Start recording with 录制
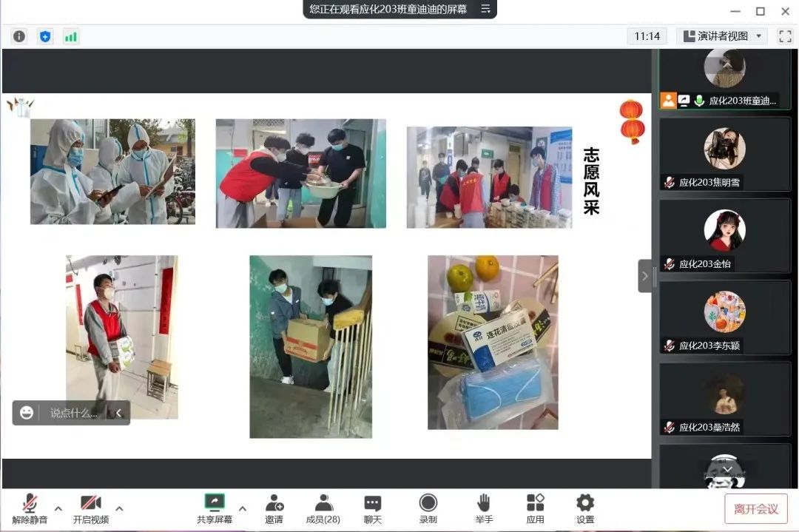Image resolution: width=799 pixels, height=532 pixels. (428, 508)
